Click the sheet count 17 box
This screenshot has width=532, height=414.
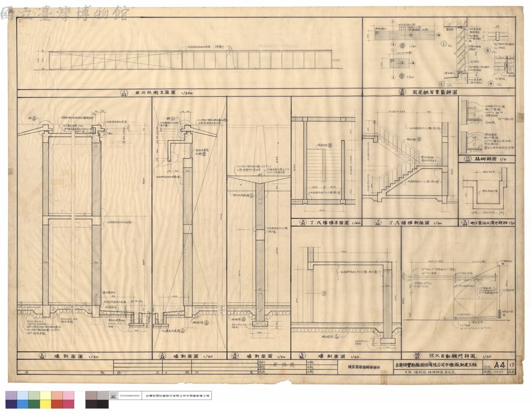coord(512,365)
